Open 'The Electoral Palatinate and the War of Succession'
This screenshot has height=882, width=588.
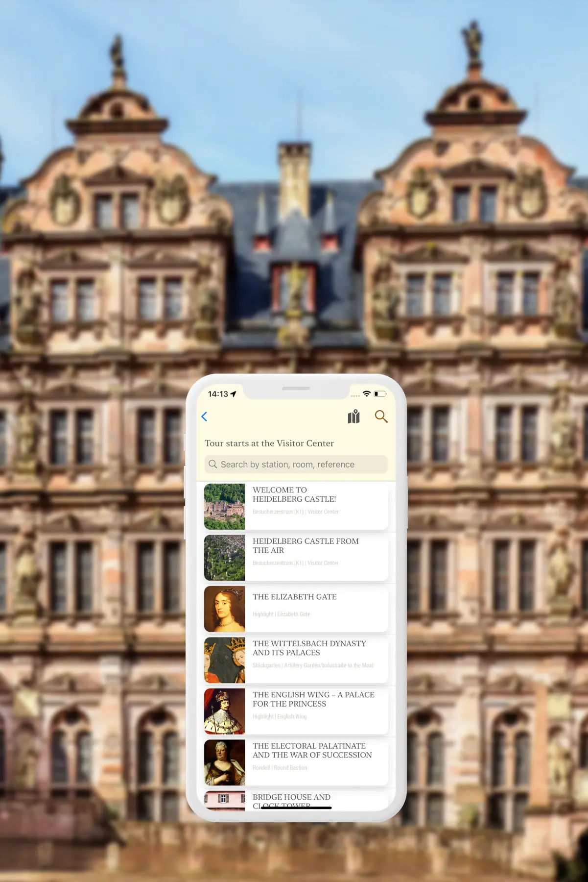tap(312, 750)
